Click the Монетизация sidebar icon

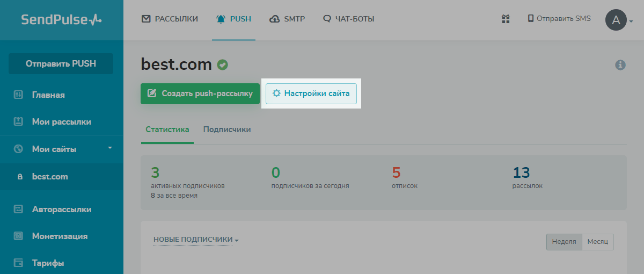click(19, 236)
